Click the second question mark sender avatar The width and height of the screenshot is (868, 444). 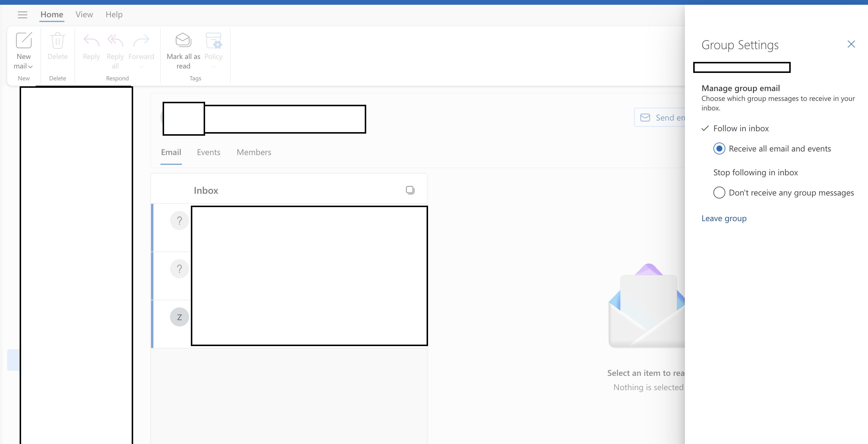coord(180,269)
